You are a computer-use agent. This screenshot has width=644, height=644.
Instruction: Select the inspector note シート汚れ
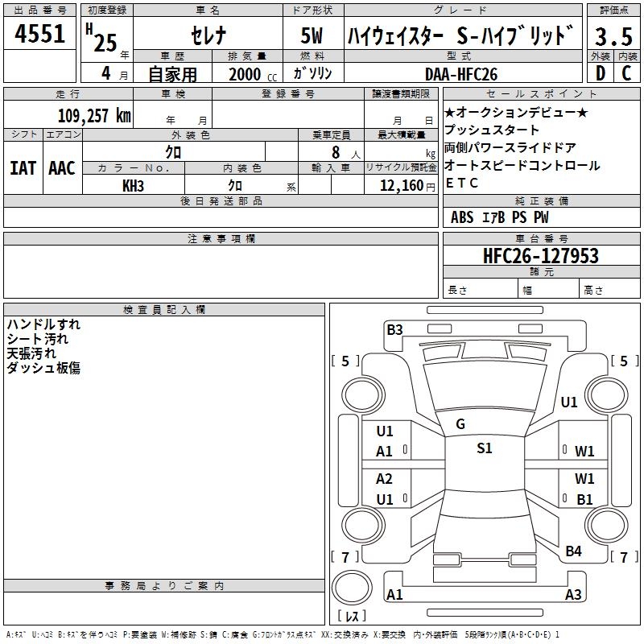[37, 339]
